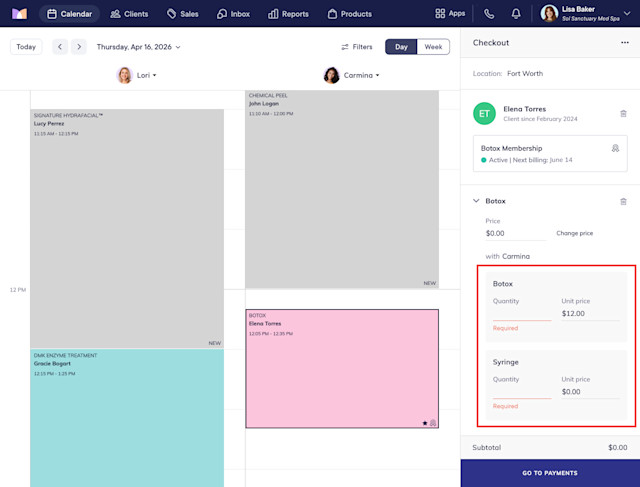
Task: Go to next day arrow
Action: pyautogui.click(x=79, y=47)
